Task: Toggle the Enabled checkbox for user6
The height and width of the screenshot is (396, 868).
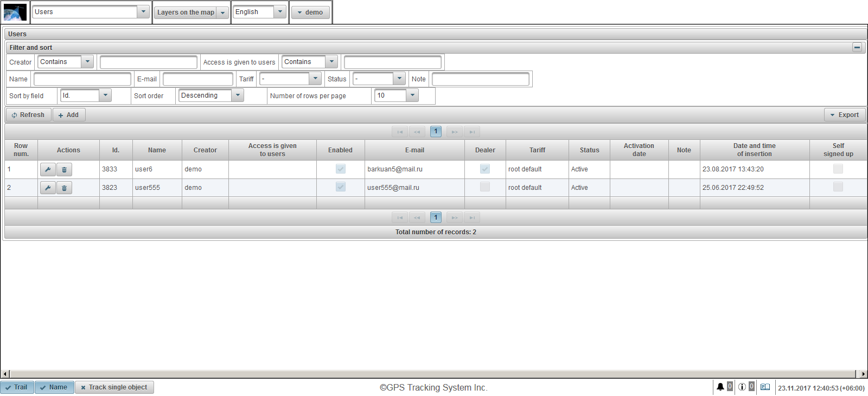Action: click(341, 169)
